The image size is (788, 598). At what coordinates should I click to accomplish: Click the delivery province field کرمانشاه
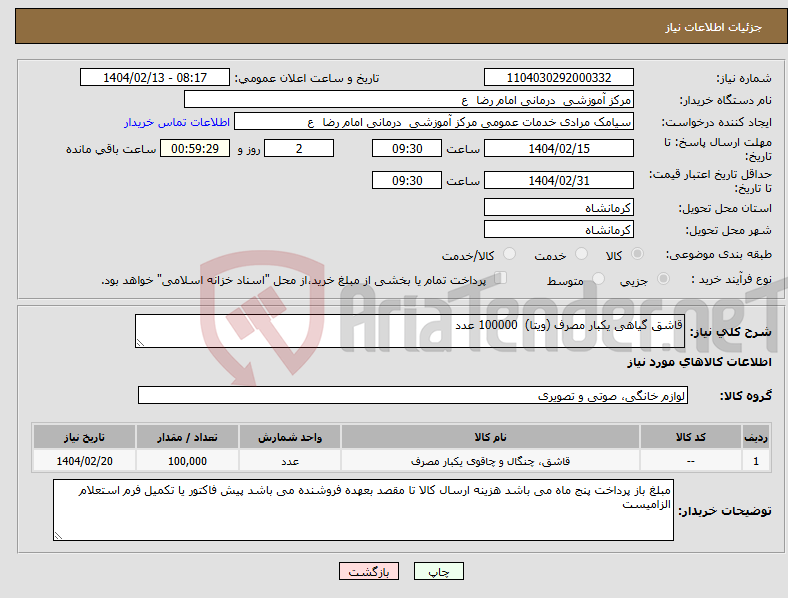[559, 207]
